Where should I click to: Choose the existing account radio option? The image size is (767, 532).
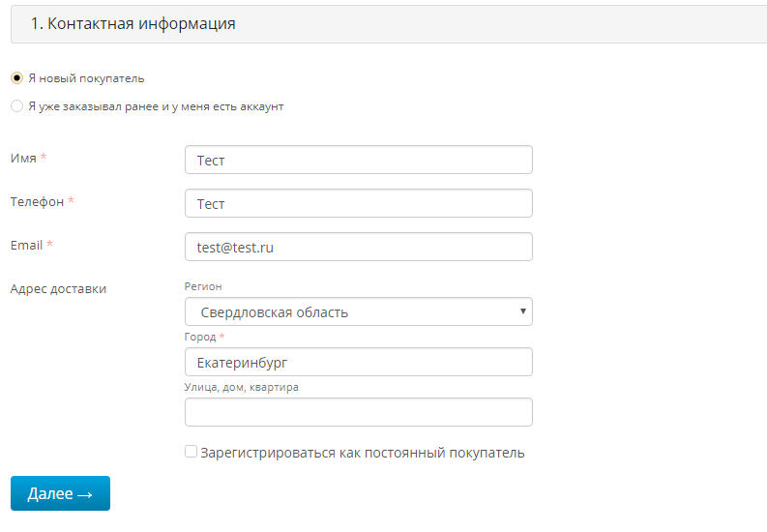16,106
